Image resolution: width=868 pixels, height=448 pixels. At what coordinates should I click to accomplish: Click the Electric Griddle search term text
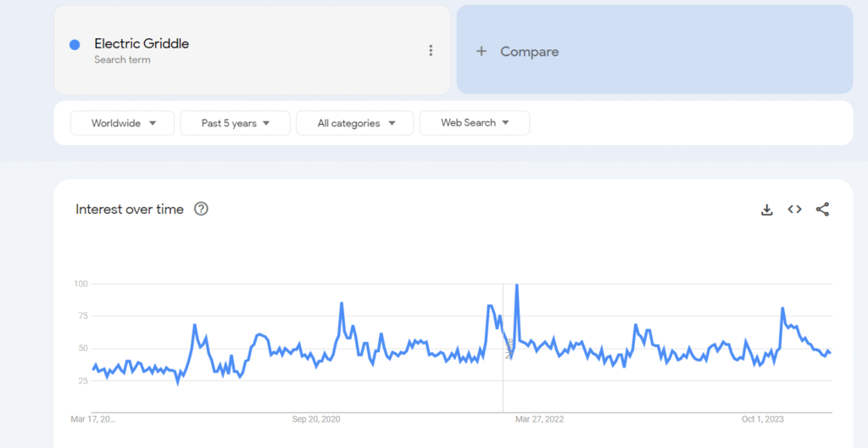[142, 44]
